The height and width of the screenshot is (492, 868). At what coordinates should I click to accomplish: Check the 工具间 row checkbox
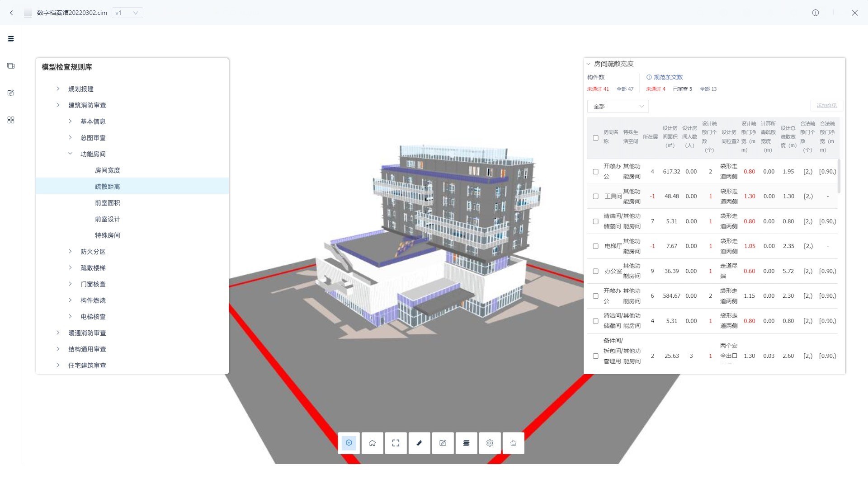595,197
